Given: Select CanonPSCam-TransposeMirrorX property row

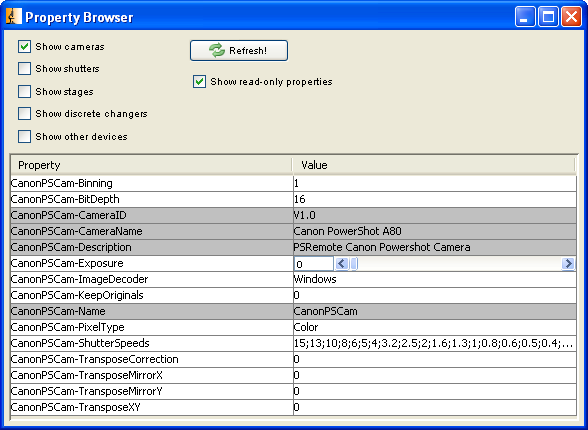Looking at the screenshot, I should tap(152, 375).
